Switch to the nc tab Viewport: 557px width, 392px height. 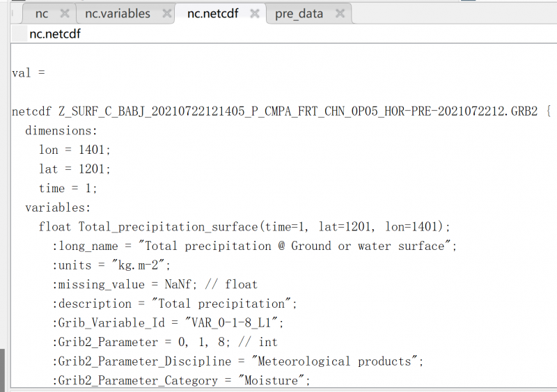tap(41, 13)
